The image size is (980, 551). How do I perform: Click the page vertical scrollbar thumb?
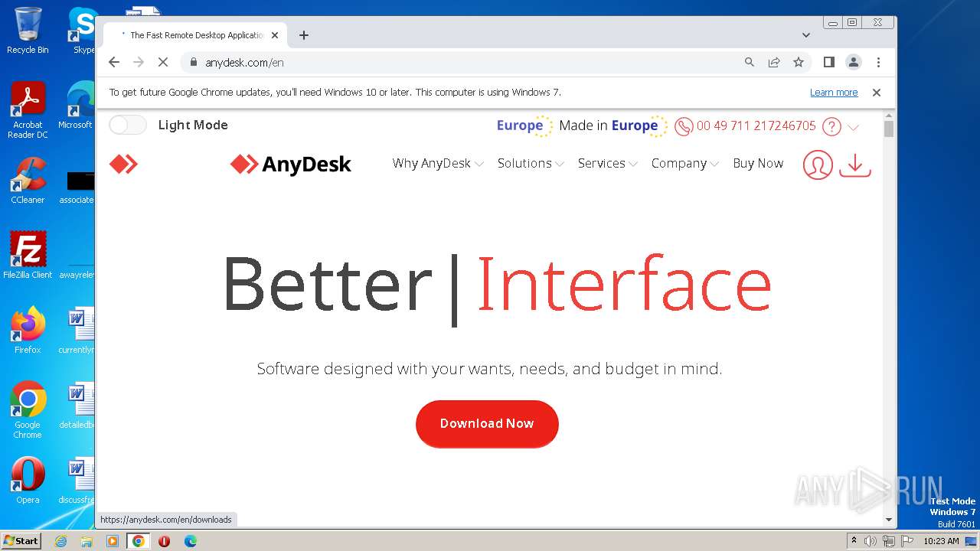[889, 129]
